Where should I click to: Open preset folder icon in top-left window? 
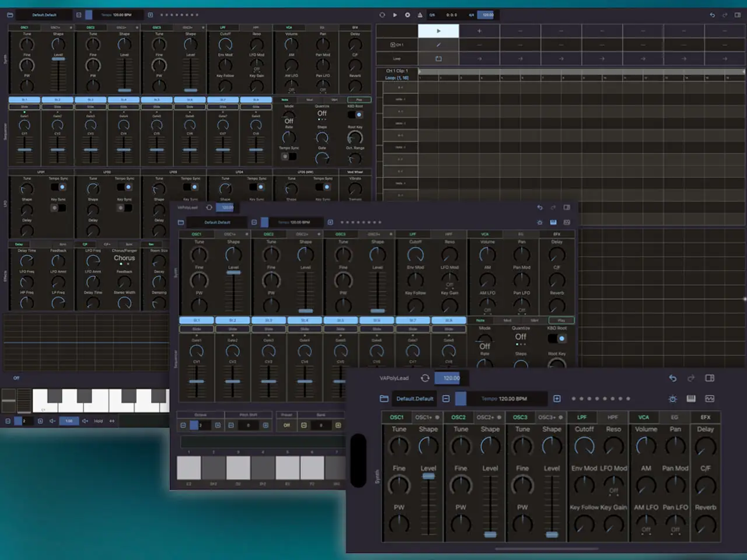[10, 15]
